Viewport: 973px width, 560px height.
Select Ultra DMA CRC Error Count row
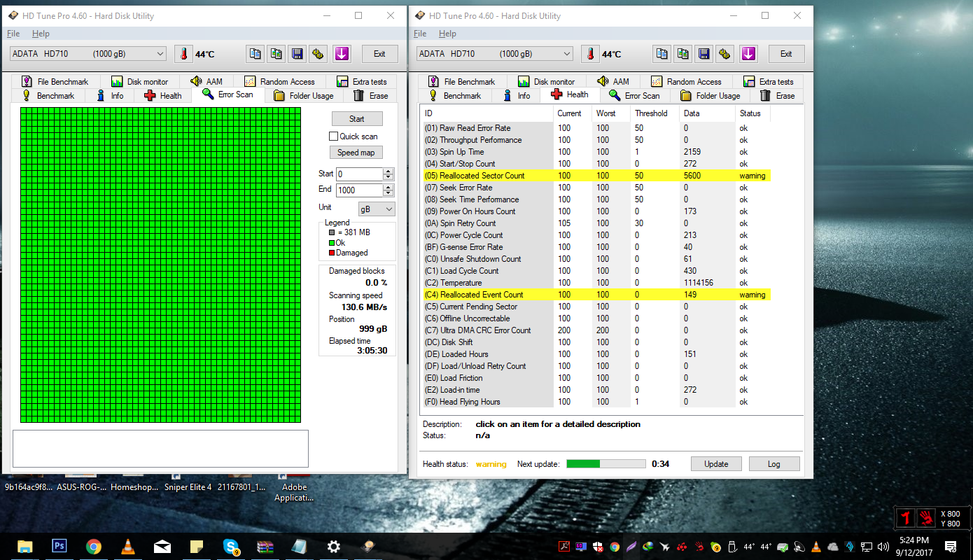click(596, 330)
